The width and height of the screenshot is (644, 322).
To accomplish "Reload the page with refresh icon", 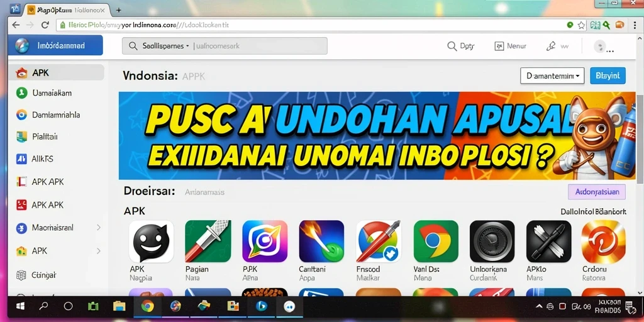I will 45,25.
